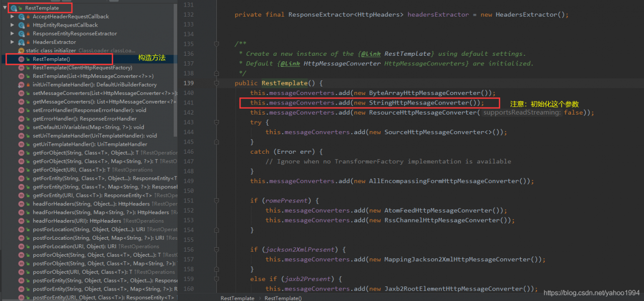Click the lock icon next to initUriTemplateHandler
Screen dimensions: 644x301
(28, 85)
